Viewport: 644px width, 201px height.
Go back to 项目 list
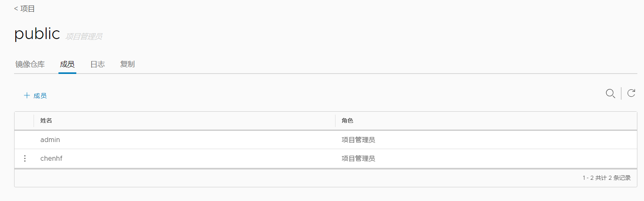coord(24,9)
